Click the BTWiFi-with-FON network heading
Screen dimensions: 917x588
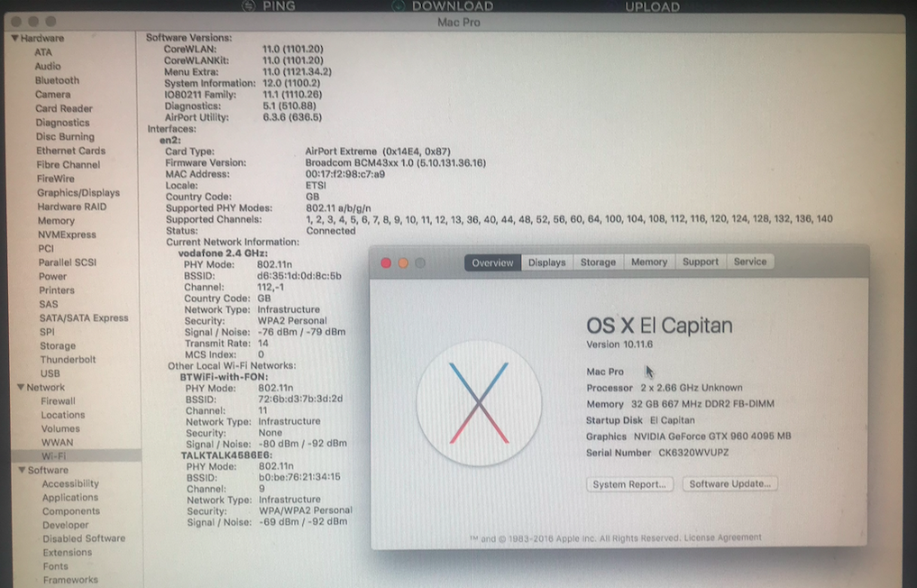pos(224,377)
